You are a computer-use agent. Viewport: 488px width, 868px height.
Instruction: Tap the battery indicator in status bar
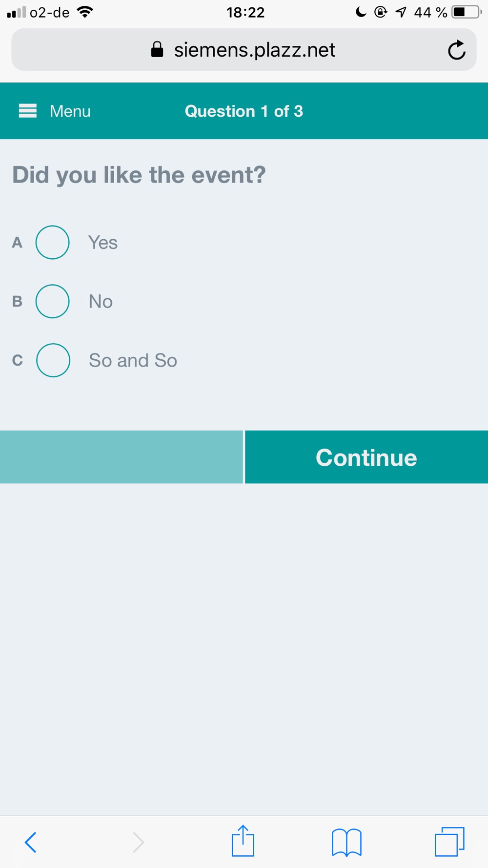click(466, 12)
